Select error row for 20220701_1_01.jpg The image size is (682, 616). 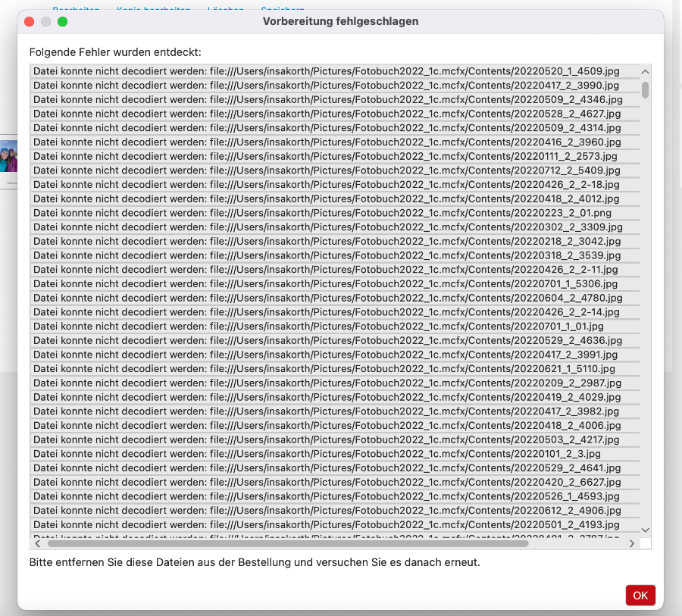[335, 327]
